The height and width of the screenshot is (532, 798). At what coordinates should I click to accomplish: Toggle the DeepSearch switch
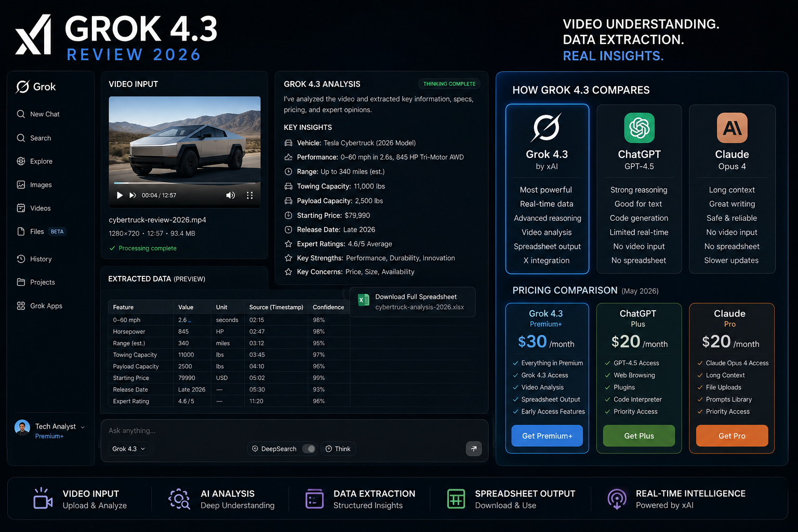309,449
